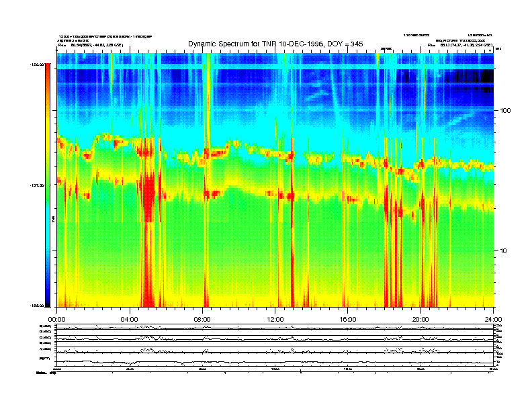Click the bottom line trace in lower panel
This screenshot has height=411, width=532.
[275, 362]
